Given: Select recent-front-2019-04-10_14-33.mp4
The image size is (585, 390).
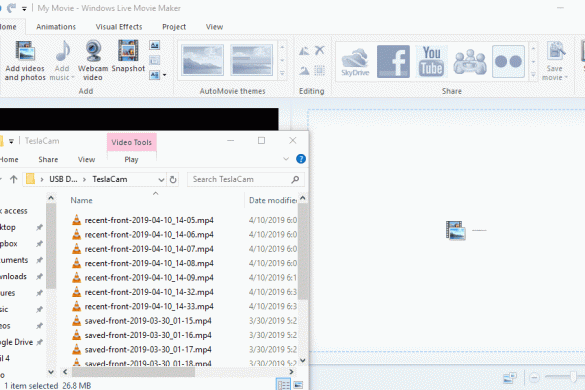Looking at the screenshot, I should point(149,306).
